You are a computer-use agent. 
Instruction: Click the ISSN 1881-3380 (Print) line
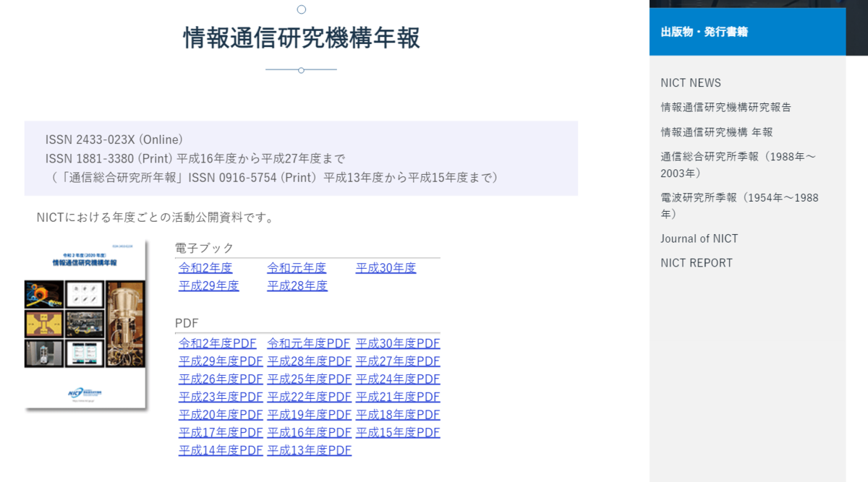tap(195, 158)
